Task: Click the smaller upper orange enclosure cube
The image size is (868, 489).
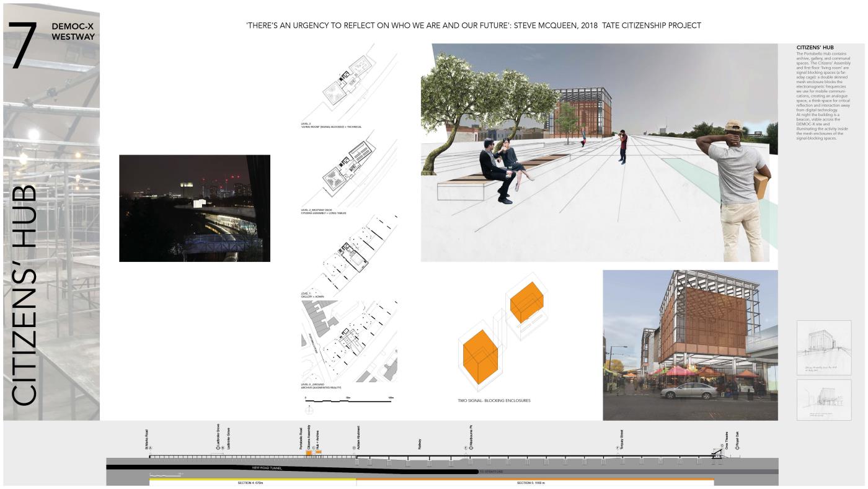Action: pos(526,302)
